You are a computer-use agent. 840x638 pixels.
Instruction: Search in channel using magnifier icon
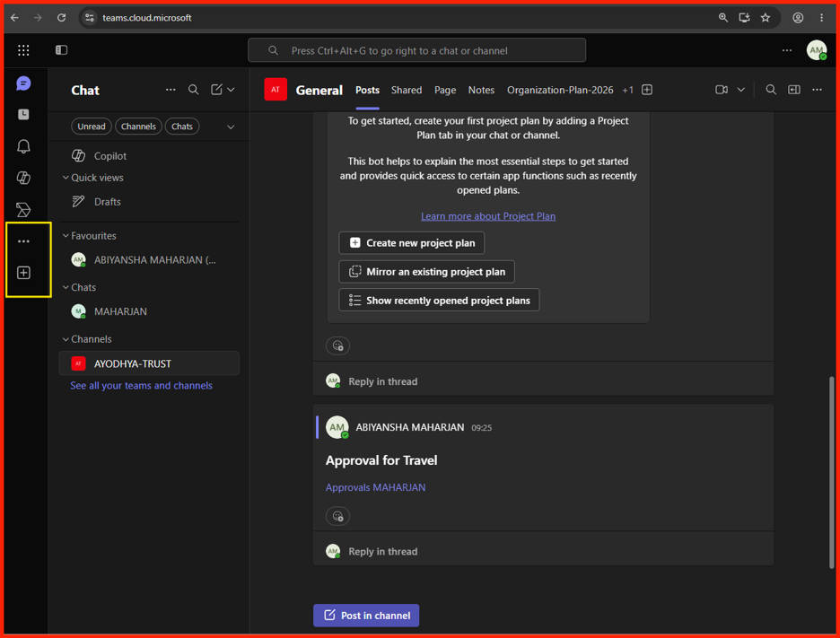click(x=771, y=90)
